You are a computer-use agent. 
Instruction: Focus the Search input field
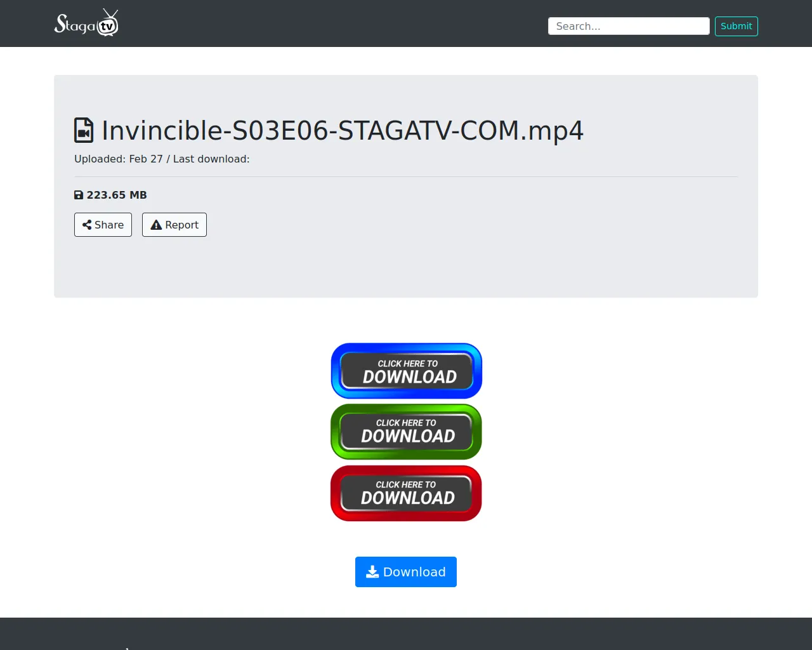pyautogui.click(x=629, y=26)
